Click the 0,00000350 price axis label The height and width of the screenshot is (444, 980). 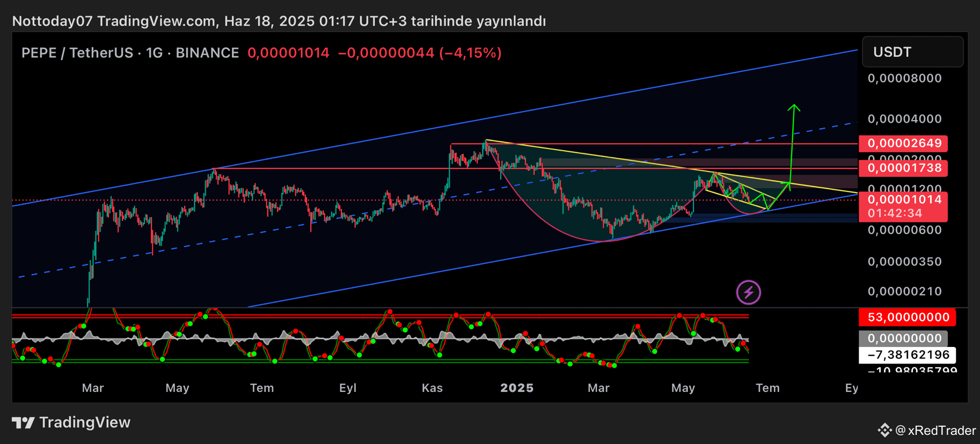point(905,262)
